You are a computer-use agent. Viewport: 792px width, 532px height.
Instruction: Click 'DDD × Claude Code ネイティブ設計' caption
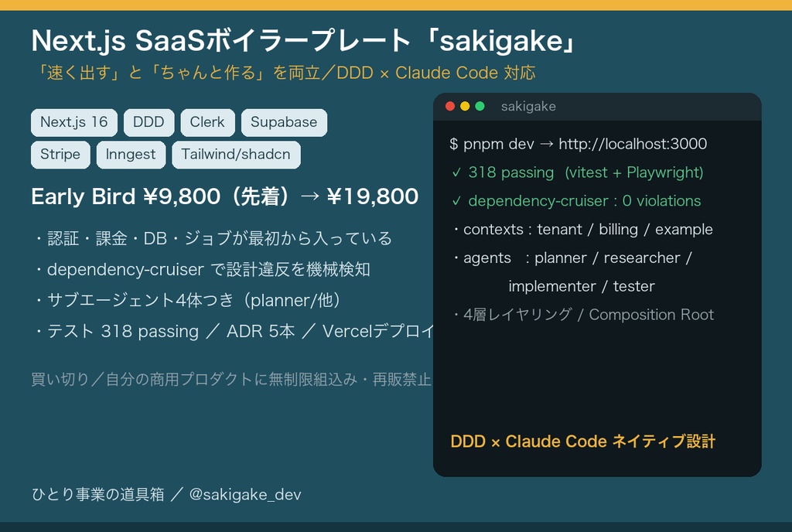tap(583, 442)
